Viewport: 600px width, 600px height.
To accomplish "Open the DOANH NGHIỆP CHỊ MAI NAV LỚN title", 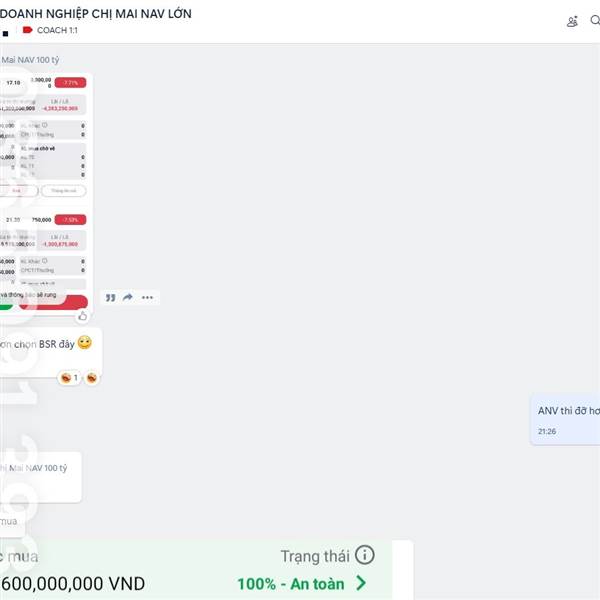I will (x=96, y=14).
